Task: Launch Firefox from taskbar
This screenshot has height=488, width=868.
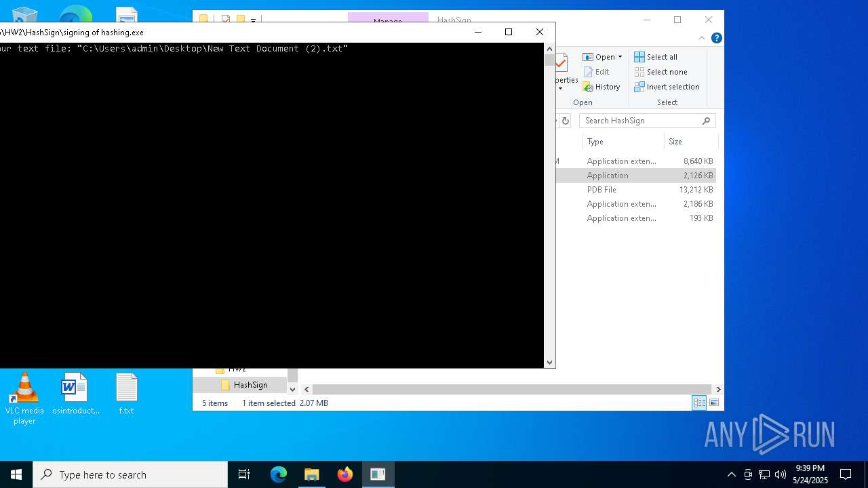Action: pos(345,474)
